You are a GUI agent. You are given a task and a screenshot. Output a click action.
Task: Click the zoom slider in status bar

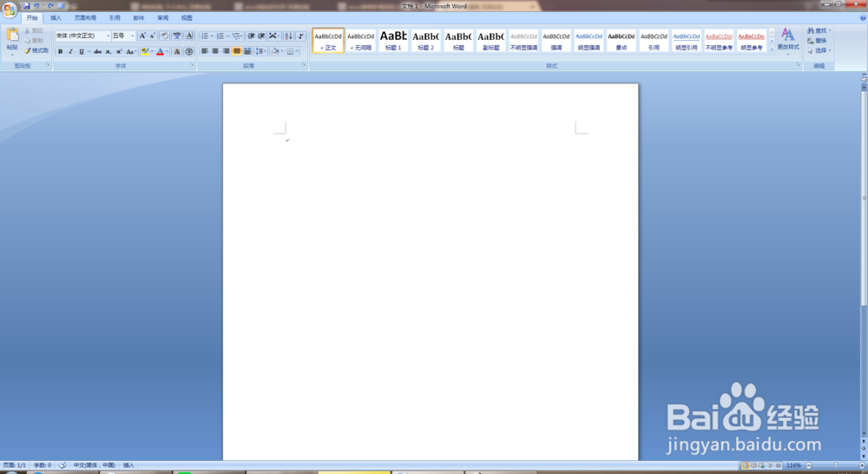pos(836,465)
